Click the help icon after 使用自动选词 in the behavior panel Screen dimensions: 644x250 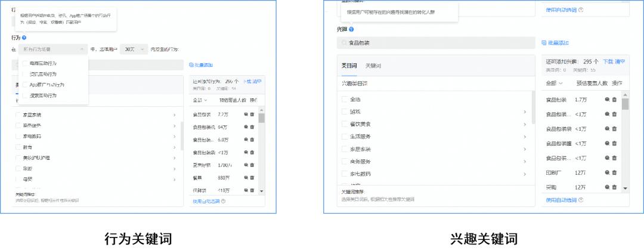point(224,202)
